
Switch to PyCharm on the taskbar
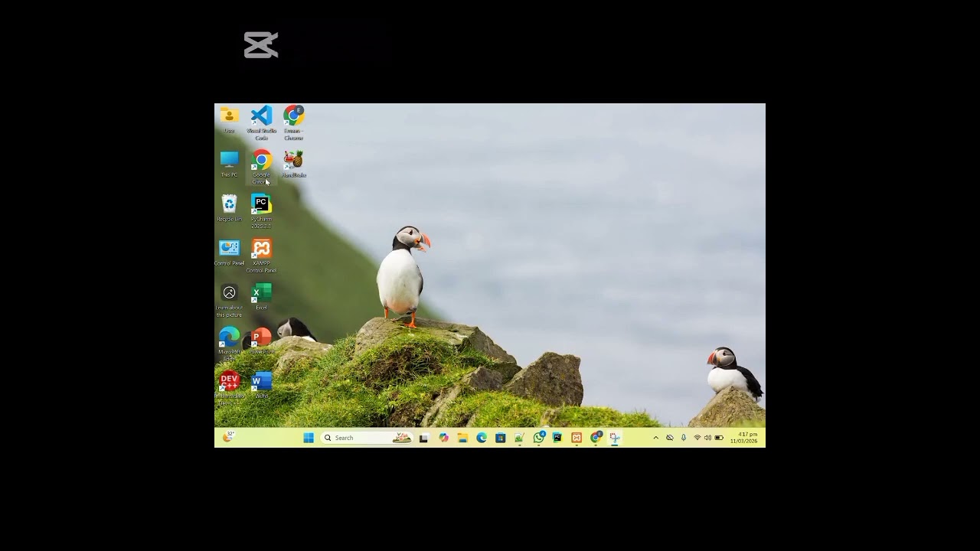point(557,438)
